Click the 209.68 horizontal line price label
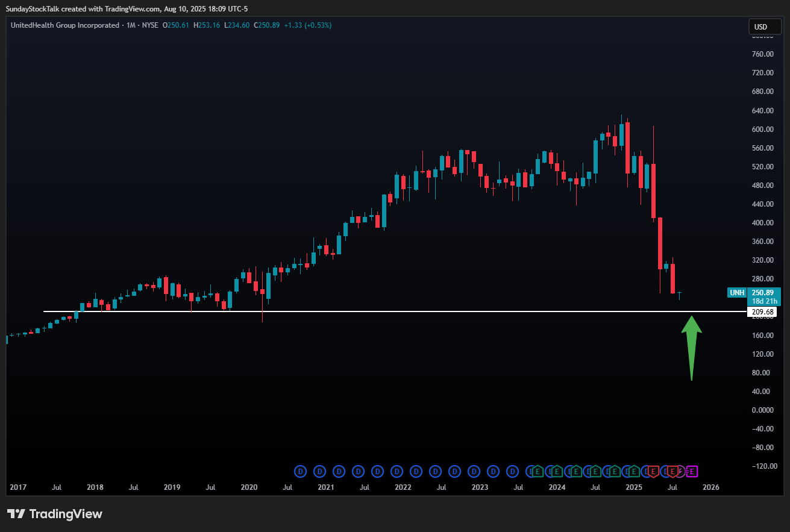Screen dimensions: 790x532 tap(762, 311)
